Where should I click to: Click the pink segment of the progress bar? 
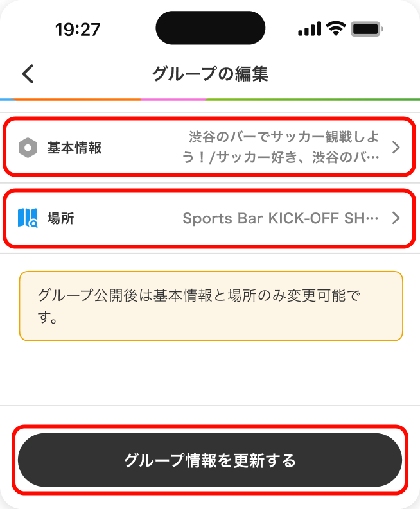[173, 99]
